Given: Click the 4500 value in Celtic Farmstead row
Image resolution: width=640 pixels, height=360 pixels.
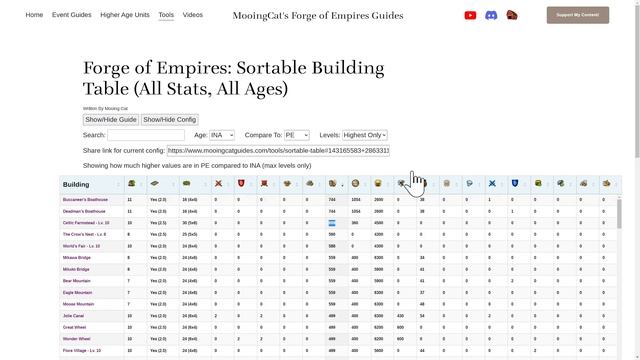Looking at the screenshot, I should [x=379, y=223].
